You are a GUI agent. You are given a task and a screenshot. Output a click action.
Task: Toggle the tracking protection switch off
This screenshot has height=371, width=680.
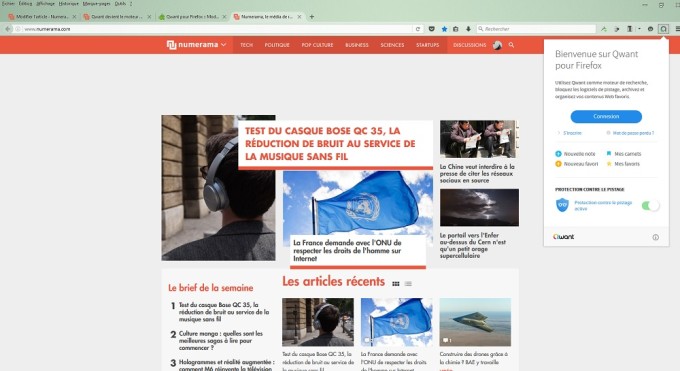pyautogui.click(x=650, y=206)
